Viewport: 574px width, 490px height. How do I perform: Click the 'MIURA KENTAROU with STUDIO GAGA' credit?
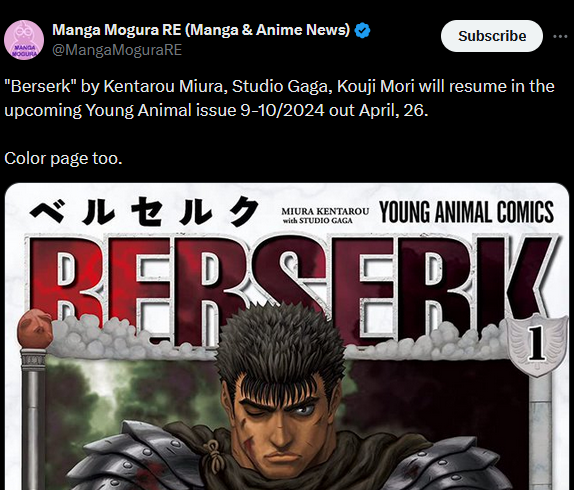325,216
